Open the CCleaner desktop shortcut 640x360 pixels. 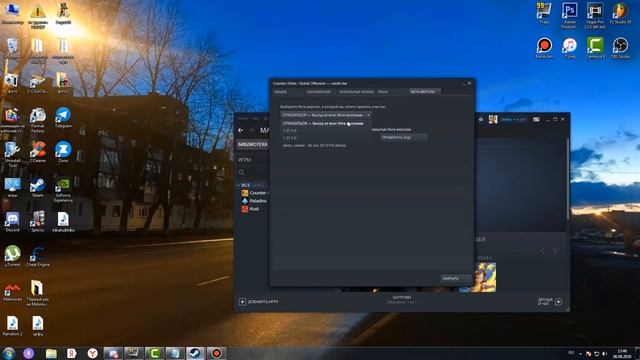38,152
